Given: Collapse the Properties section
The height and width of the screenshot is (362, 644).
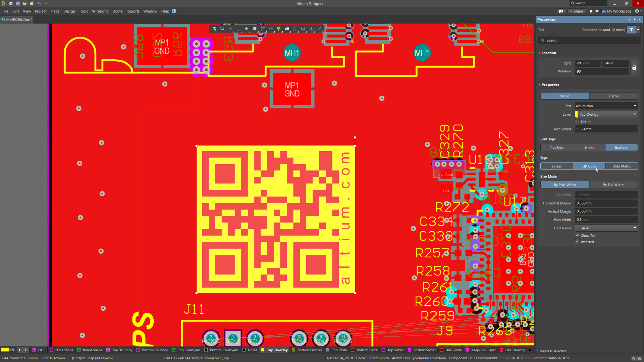Looking at the screenshot, I should [539, 85].
